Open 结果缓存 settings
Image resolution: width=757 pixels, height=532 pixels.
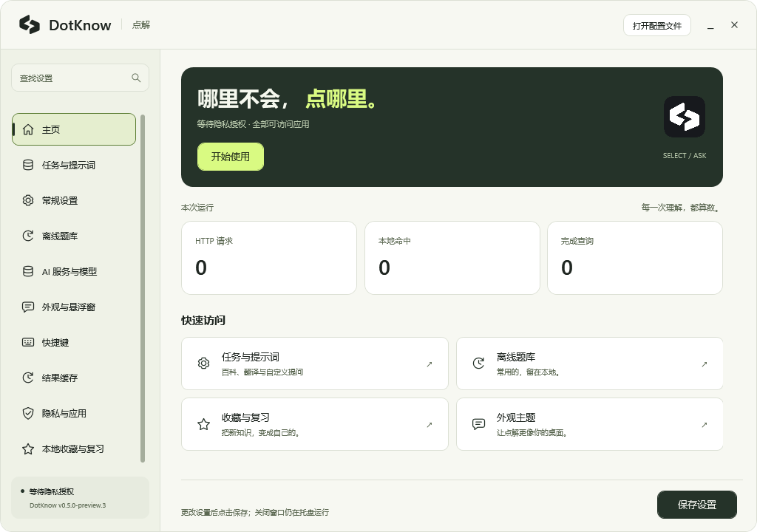pyautogui.click(x=74, y=378)
